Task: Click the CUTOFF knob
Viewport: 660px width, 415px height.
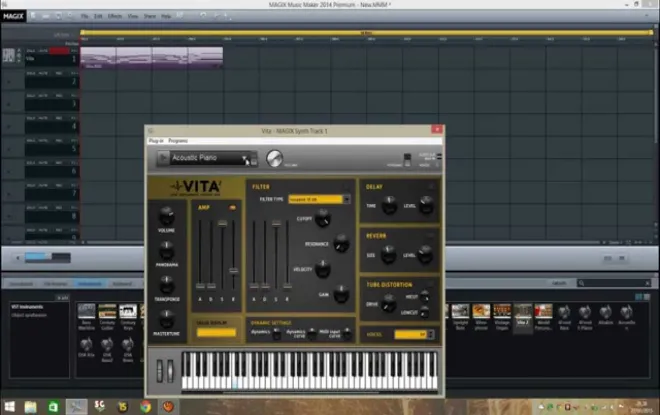Action: tap(323, 218)
